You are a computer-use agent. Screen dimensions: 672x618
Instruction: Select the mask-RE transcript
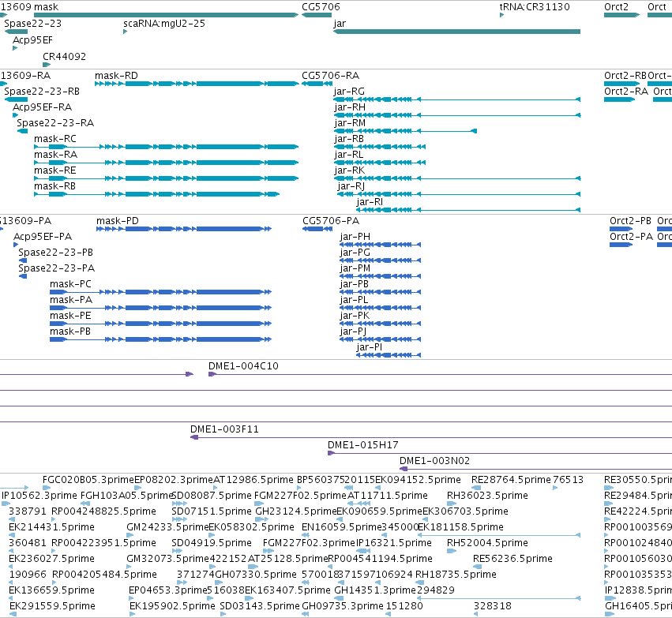coord(167,178)
